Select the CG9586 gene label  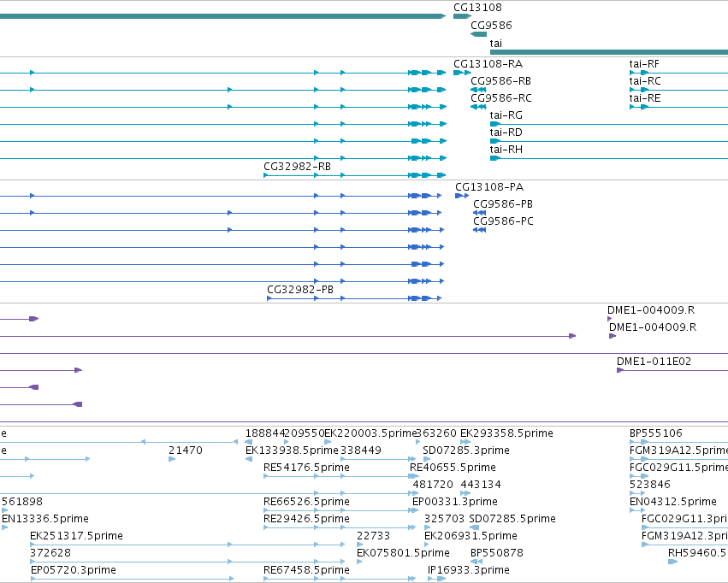click(491, 25)
